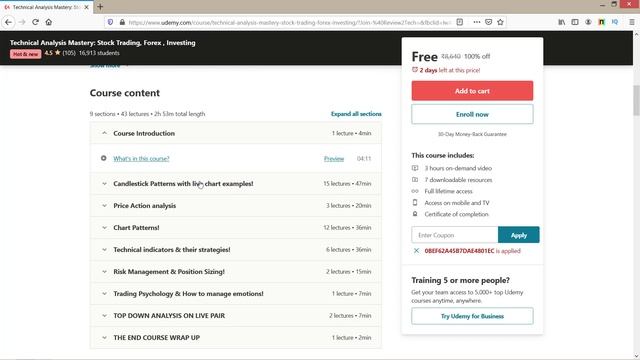Viewport: 640px width, 360px height.
Task: Apply the coupon with Apply button
Action: pyautogui.click(x=518, y=235)
